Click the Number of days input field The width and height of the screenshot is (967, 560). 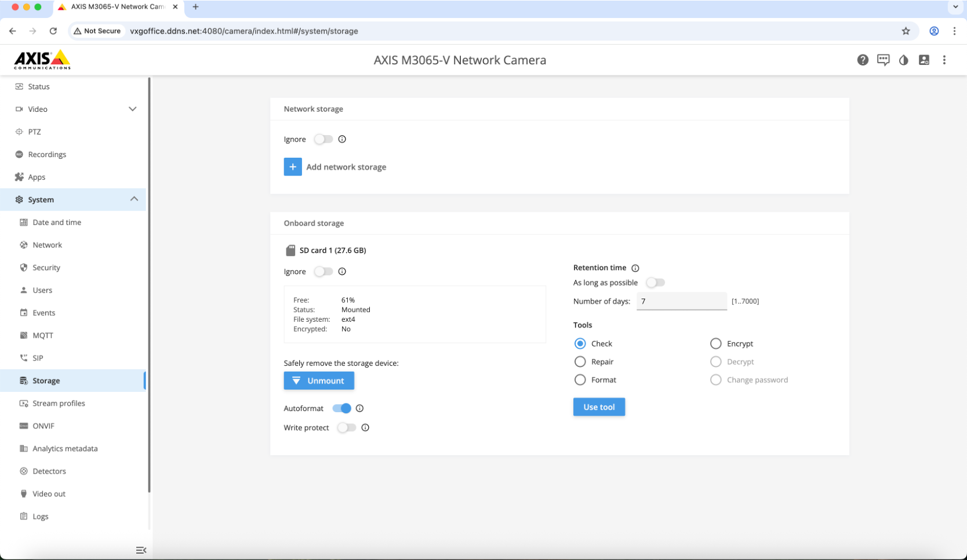682,301
